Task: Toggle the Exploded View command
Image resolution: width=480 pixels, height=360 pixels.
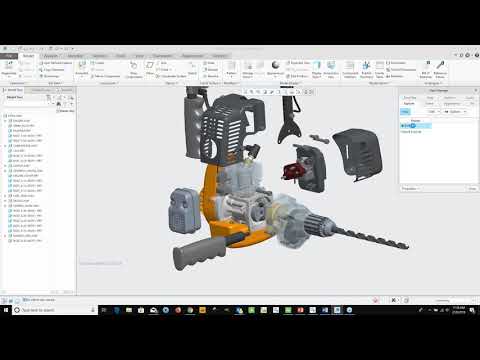Action: tap(298, 63)
